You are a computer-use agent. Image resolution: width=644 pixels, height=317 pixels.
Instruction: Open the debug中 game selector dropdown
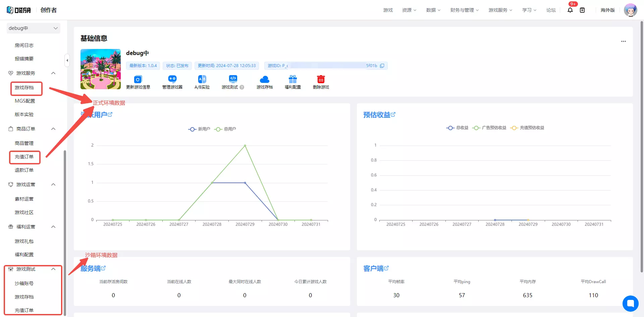click(x=34, y=28)
